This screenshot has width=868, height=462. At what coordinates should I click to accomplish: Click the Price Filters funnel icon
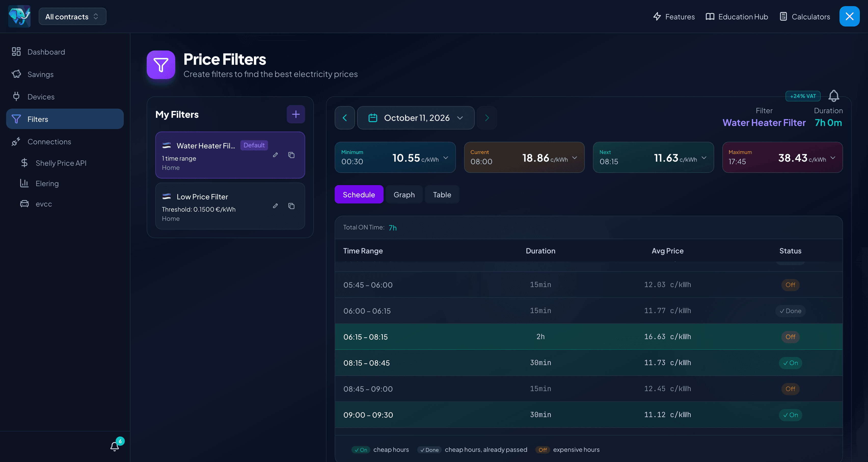161,65
